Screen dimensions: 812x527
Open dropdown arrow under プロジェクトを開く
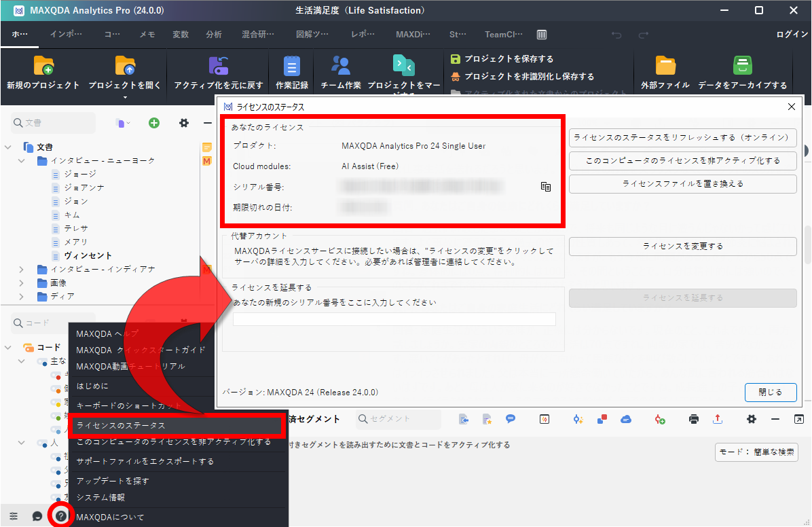[x=125, y=97]
